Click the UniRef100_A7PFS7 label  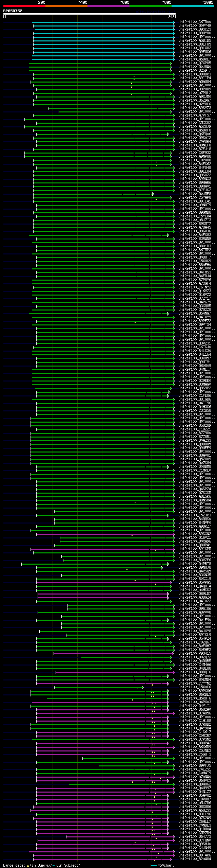(195, 116)
